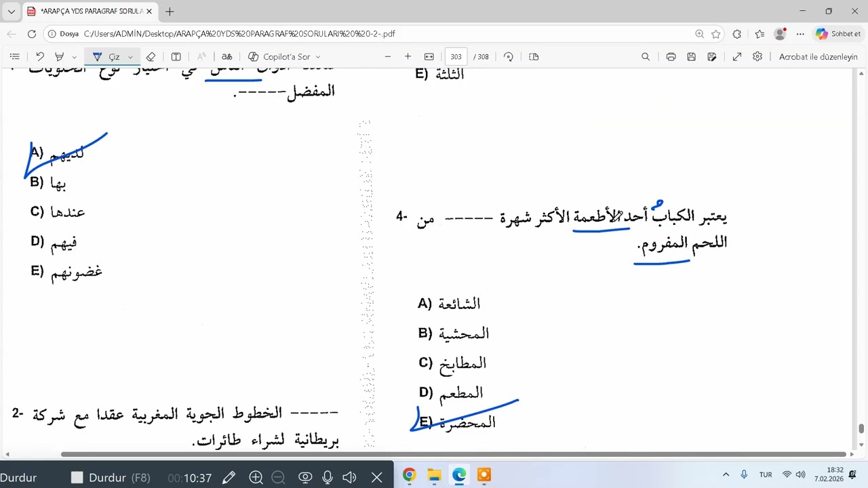868x488 pixels.
Task: Toggle the recorder webcam eye icon
Action: pos(305,478)
